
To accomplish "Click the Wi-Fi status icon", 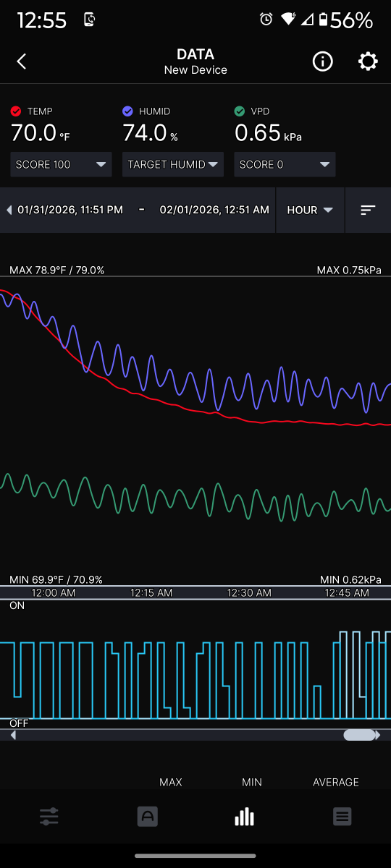I will click(288, 20).
